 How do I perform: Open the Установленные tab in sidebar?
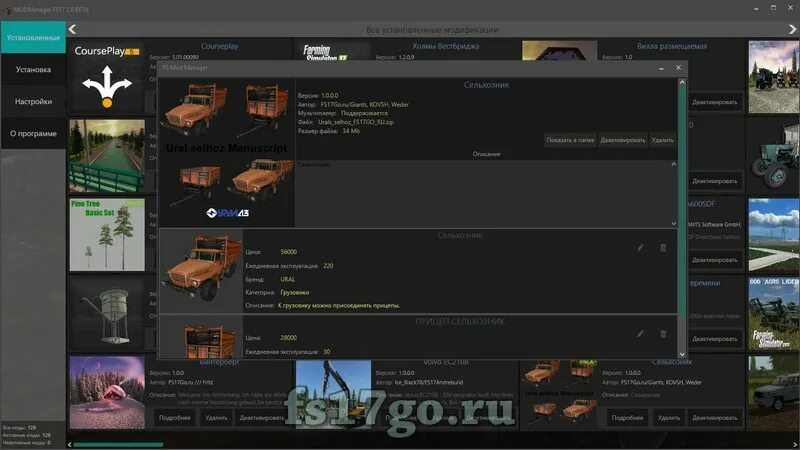33,37
